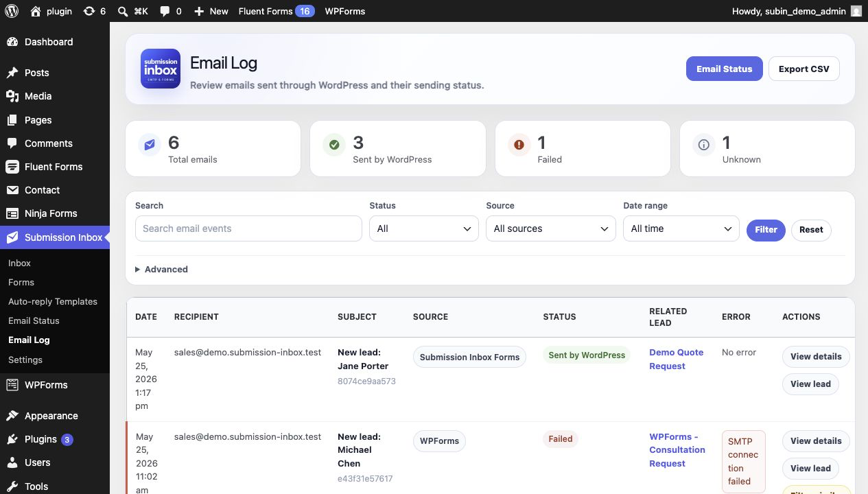View lead for the Michael Chen email
The image size is (868, 494).
810,469
